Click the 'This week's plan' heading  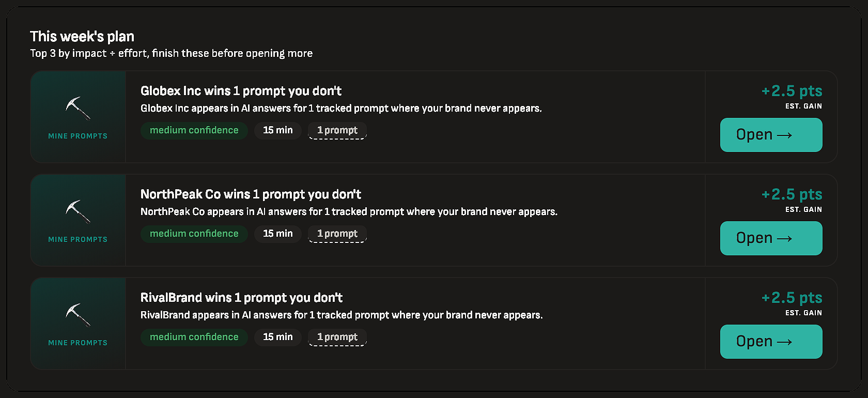[82, 36]
